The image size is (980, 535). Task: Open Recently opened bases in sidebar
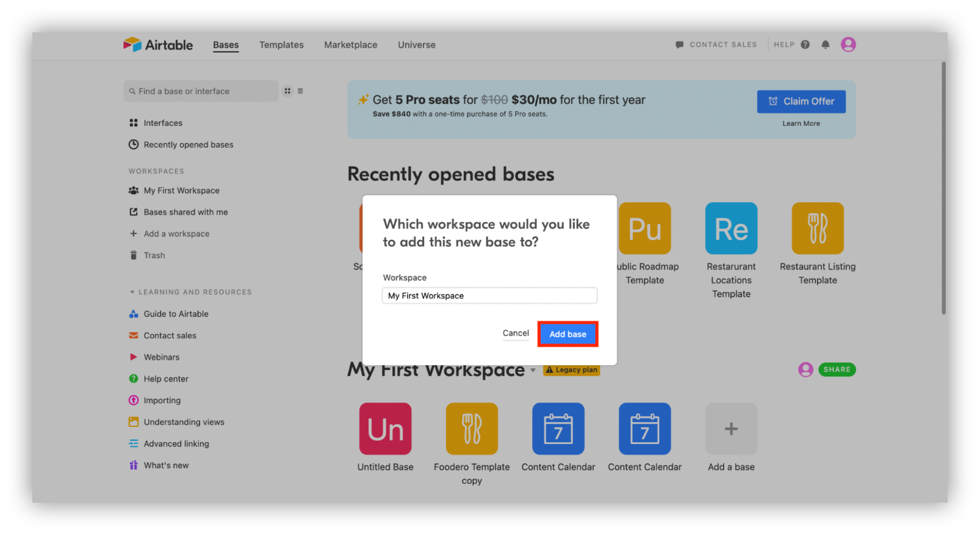click(x=181, y=145)
